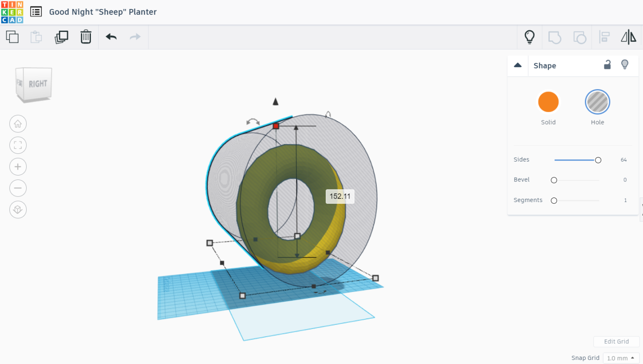
Task: Set shape to Solid orange swatch
Action: point(548,102)
